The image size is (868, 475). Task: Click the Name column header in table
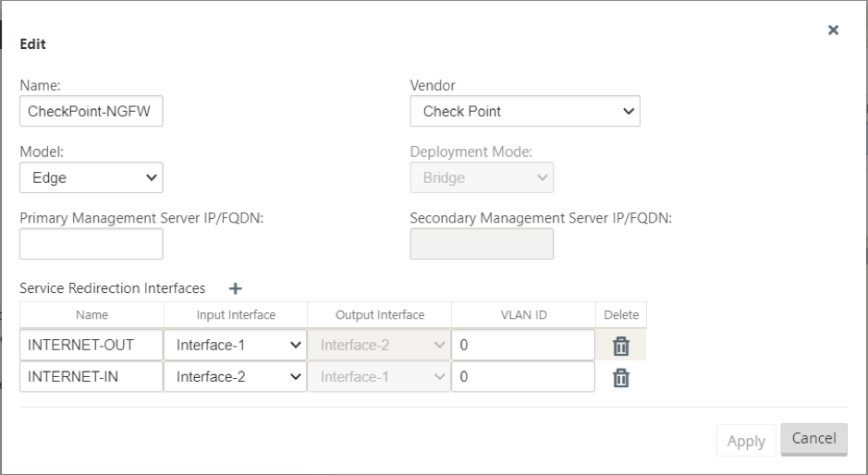tap(92, 315)
